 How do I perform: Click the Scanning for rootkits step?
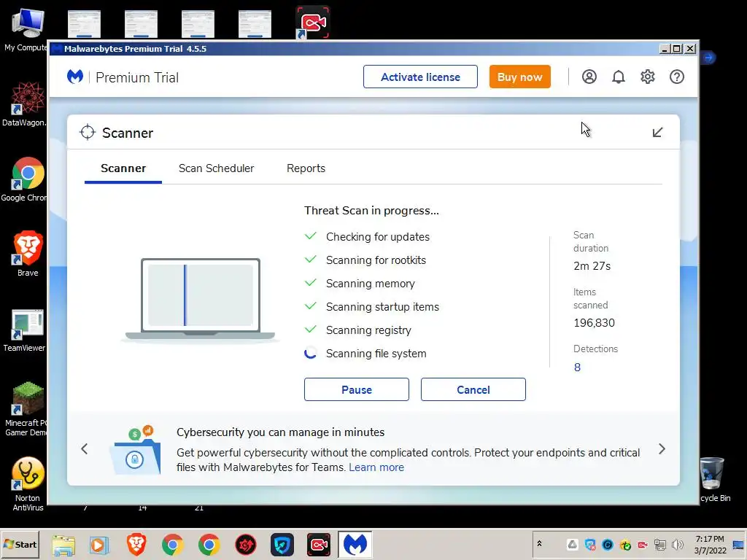click(376, 260)
